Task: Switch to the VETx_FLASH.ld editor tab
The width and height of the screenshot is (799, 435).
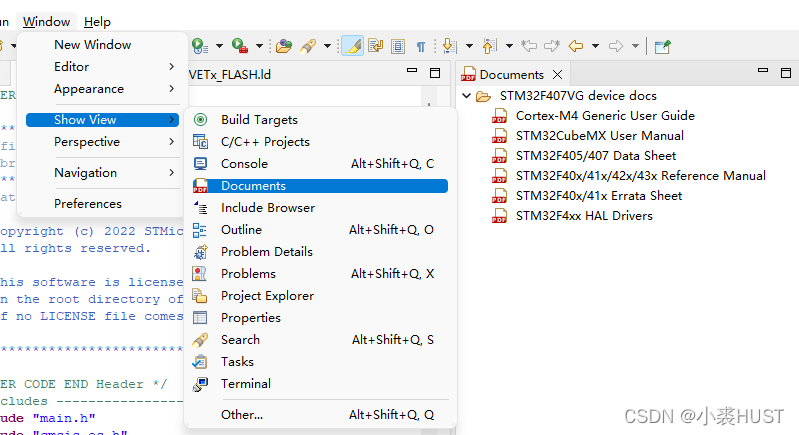Action: (230, 74)
